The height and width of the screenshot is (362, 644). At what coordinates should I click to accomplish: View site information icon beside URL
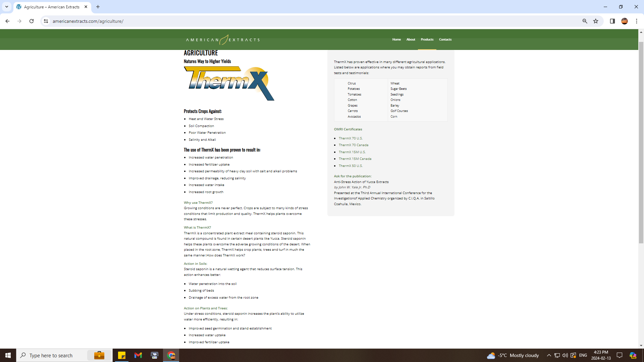(x=46, y=21)
